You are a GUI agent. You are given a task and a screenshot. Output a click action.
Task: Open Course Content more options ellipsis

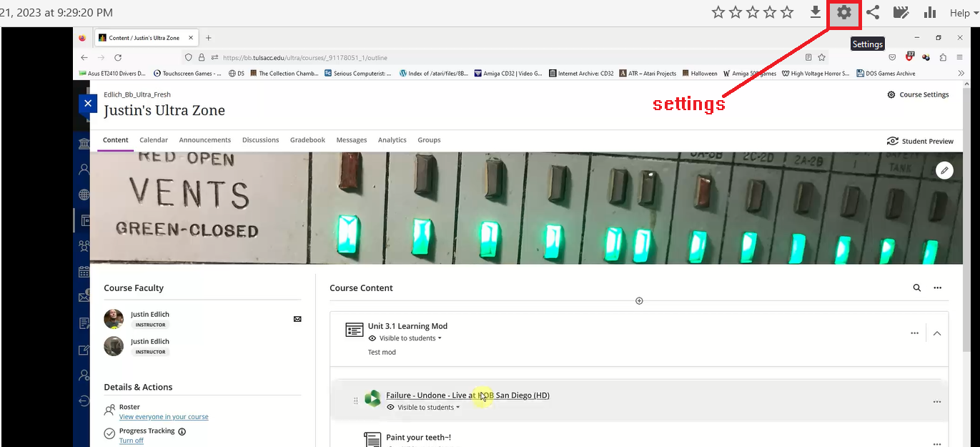click(938, 288)
